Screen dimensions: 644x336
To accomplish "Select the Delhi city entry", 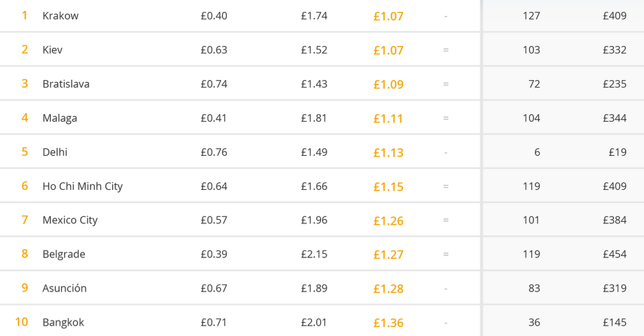I will click(55, 152).
